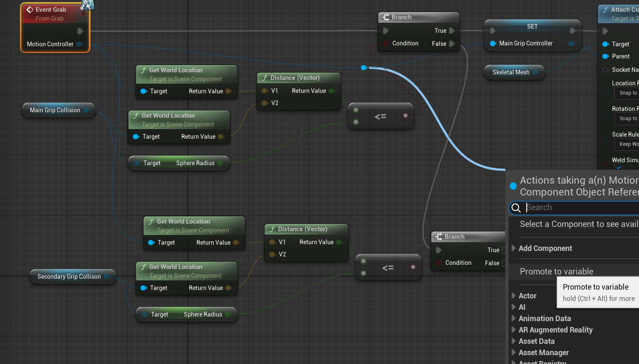Click the Parent pin on the Attach Component node
The image size is (639, 364).
605,56
